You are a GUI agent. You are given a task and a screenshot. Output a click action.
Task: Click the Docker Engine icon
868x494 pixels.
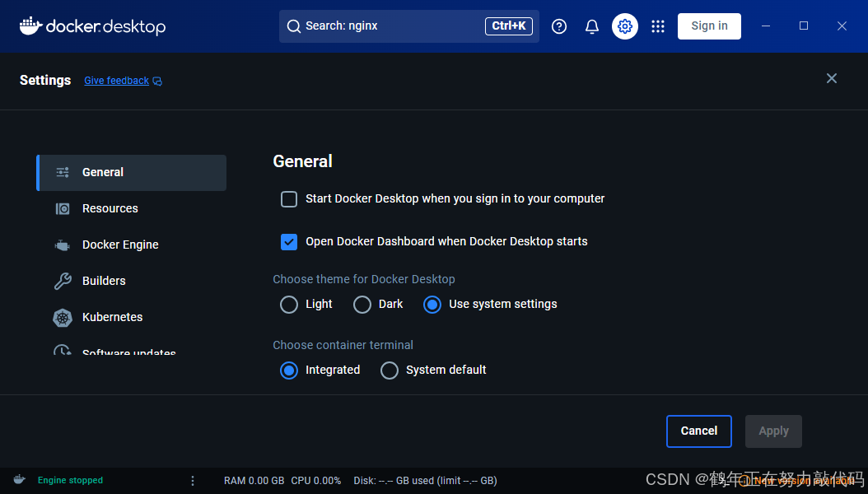[62, 245]
